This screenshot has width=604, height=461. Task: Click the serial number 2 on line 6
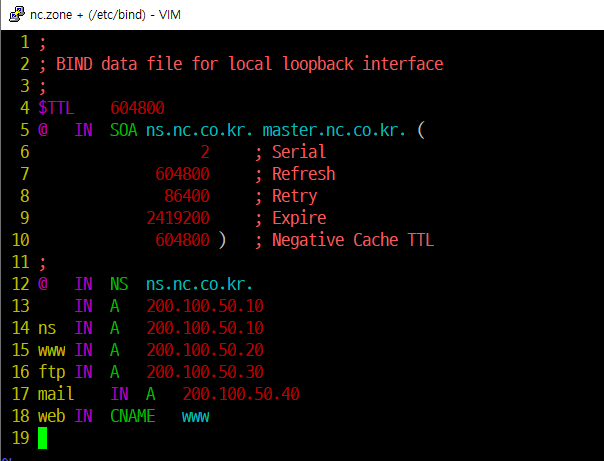(x=205, y=152)
